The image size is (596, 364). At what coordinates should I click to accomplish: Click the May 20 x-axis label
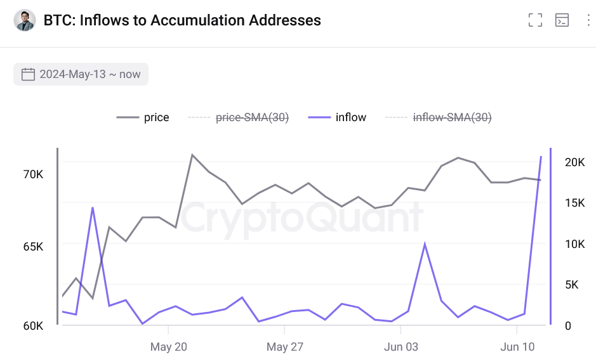169,347
